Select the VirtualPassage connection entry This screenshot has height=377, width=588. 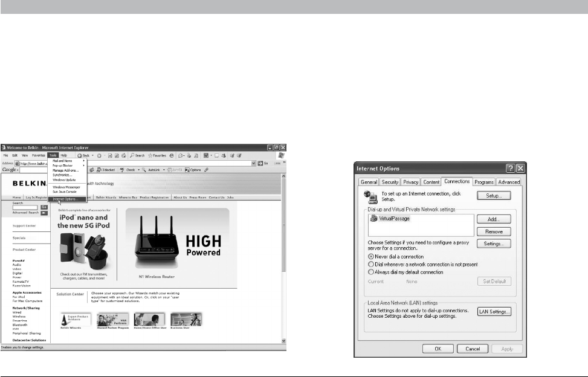[x=390, y=219]
